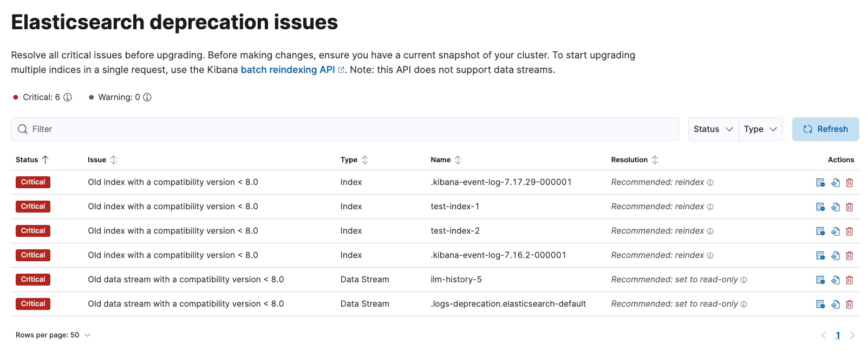Delete the test-index-2 index
The height and width of the screenshot is (351, 868).
click(849, 231)
